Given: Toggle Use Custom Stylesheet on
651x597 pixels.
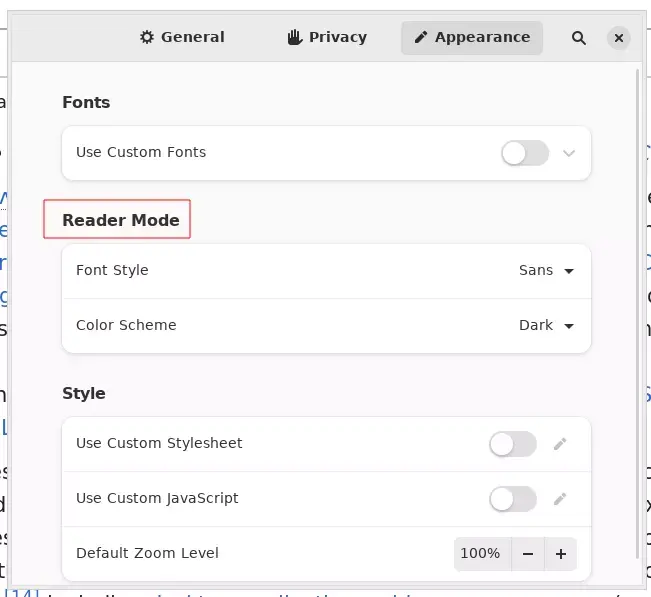Looking at the screenshot, I should [x=513, y=444].
